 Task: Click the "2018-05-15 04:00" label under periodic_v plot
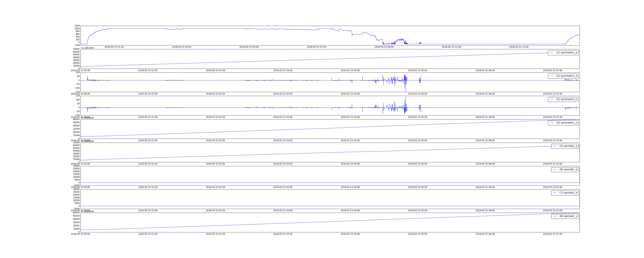[350, 234]
